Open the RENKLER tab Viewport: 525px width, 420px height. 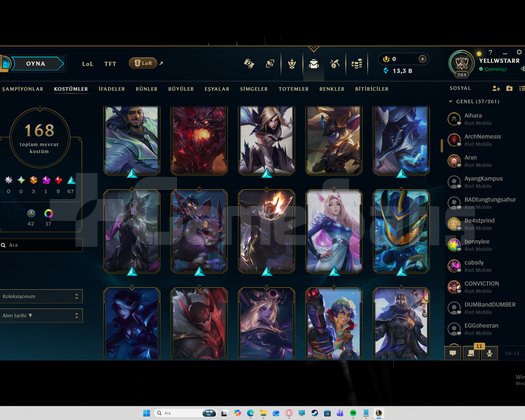point(331,89)
